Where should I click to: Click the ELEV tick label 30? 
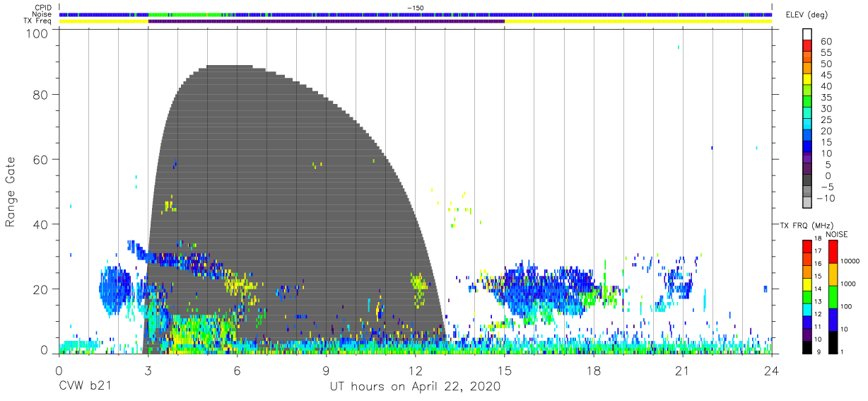(826, 108)
